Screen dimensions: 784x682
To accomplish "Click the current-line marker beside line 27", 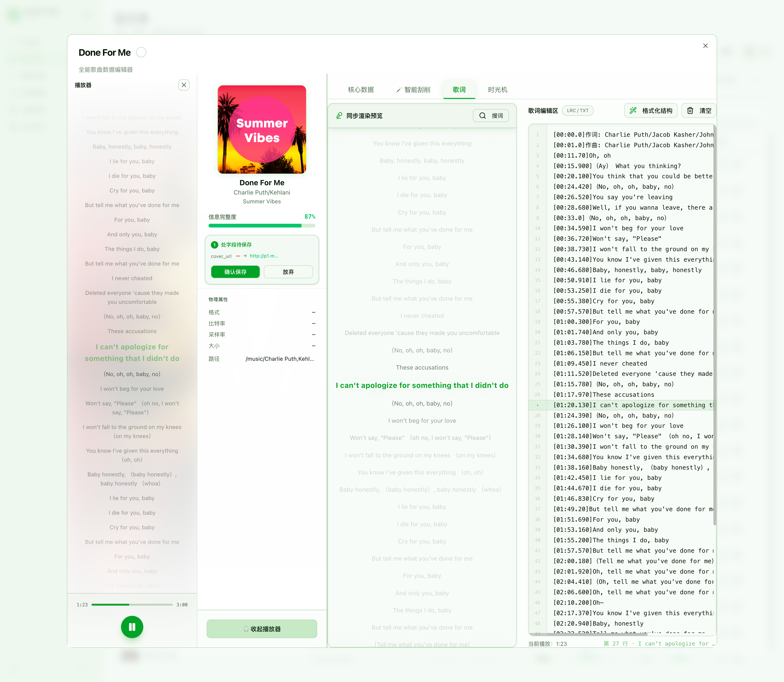I will (537, 405).
